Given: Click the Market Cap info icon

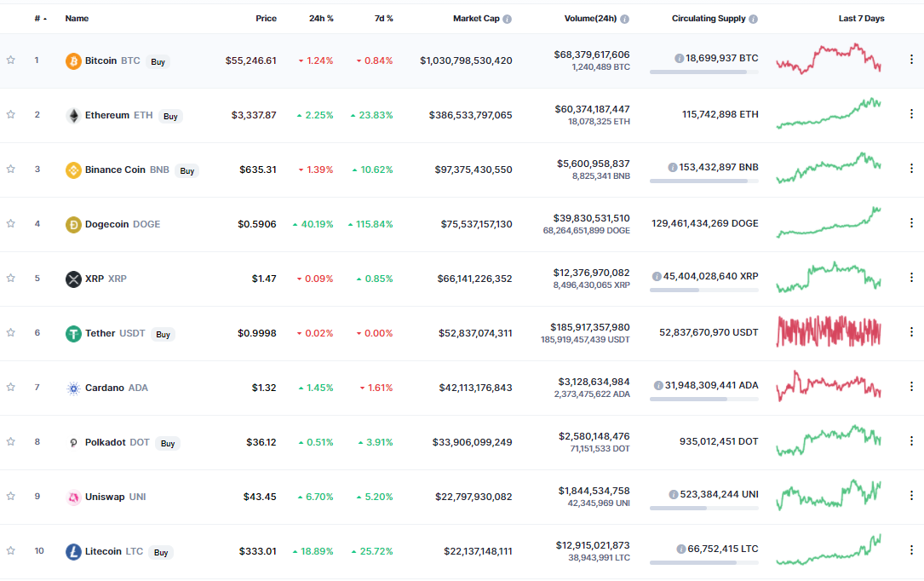Looking at the screenshot, I should tap(508, 19).
